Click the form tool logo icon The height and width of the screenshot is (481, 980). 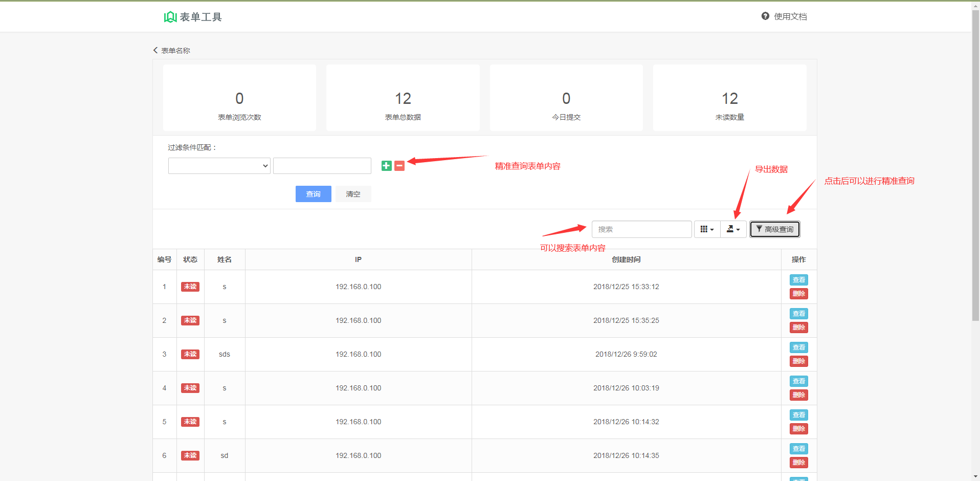170,17
